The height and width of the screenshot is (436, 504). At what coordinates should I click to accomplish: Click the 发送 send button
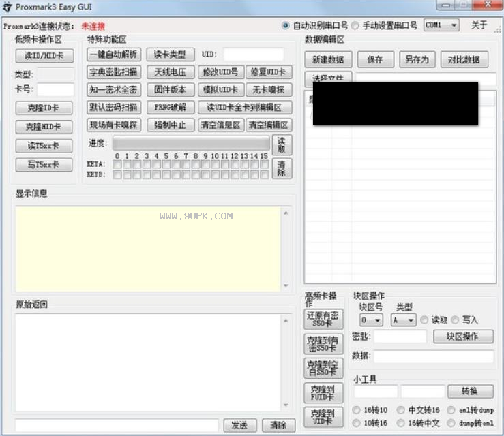click(x=240, y=425)
